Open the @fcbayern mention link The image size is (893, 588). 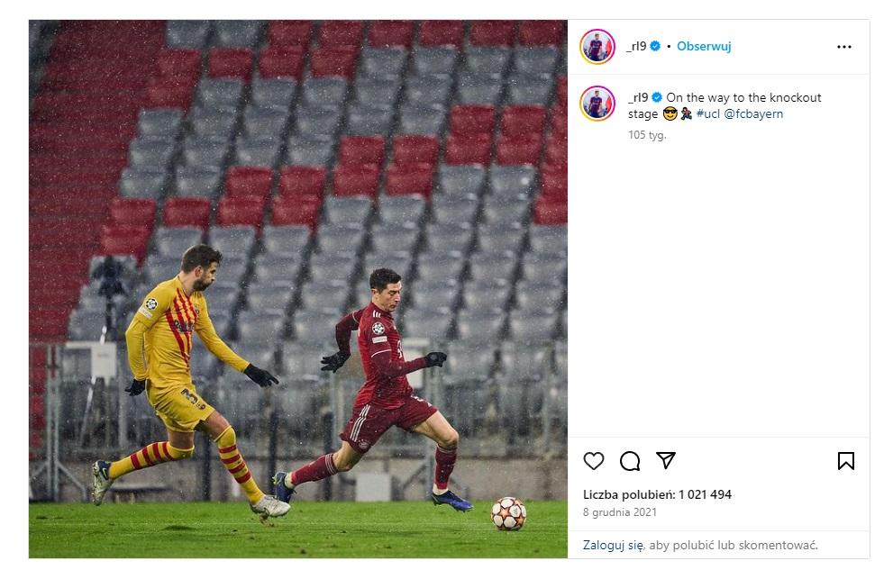click(753, 113)
